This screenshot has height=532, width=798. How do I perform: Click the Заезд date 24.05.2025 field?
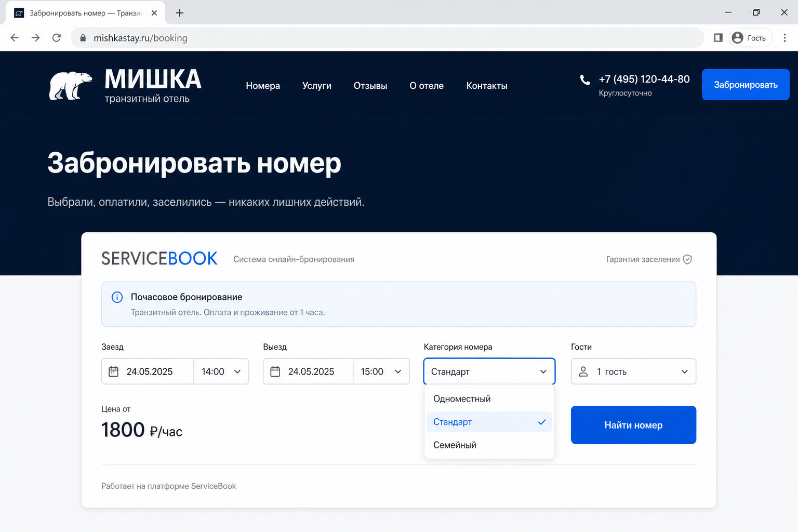pyautogui.click(x=148, y=371)
